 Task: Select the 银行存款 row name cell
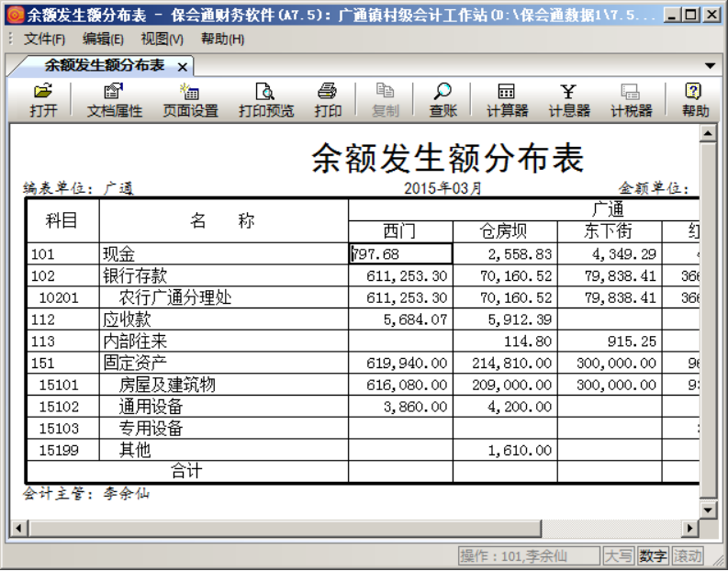(223, 276)
